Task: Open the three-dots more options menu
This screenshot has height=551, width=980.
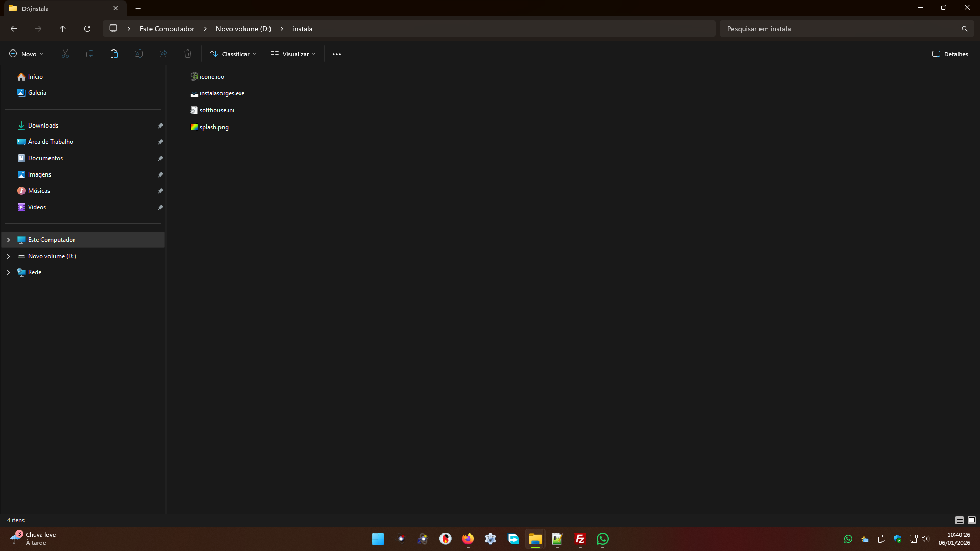Action: [x=337, y=54]
